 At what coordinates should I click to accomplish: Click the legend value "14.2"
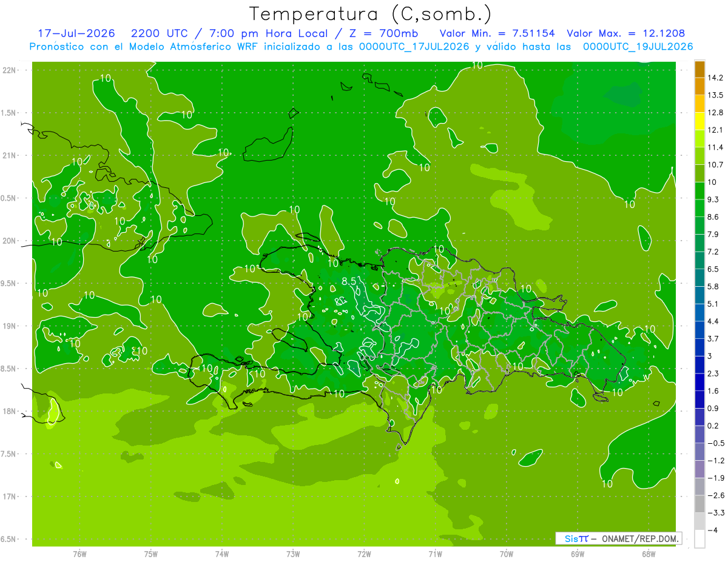(x=715, y=78)
